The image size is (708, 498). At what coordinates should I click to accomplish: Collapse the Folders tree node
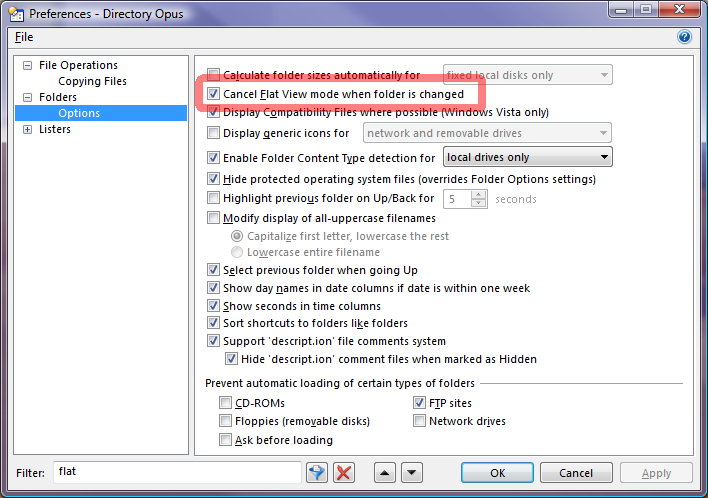pyautogui.click(x=27, y=98)
